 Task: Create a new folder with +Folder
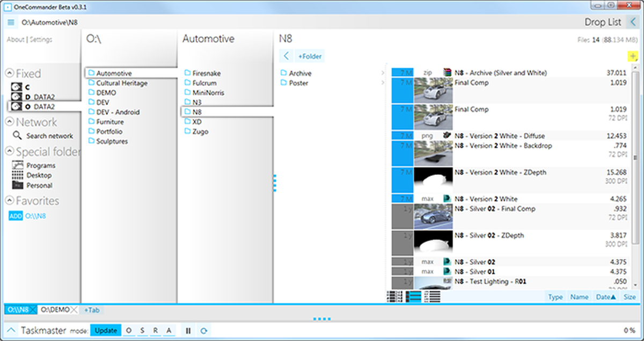[x=310, y=56]
